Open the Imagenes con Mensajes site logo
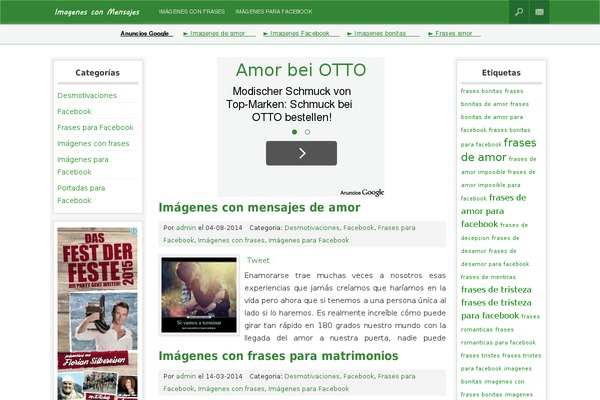The image size is (600, 400). 97,12
